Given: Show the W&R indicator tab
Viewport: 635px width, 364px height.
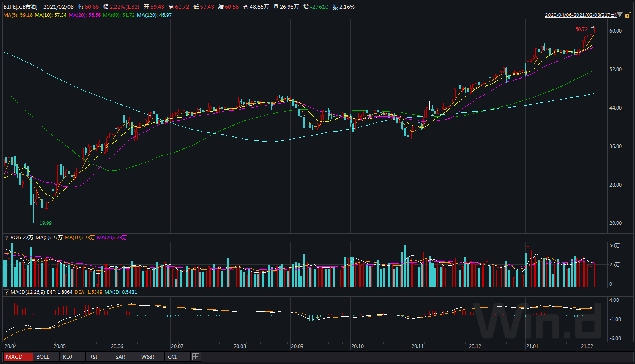Looking at the screenshot, I should (x=148, y=357).
